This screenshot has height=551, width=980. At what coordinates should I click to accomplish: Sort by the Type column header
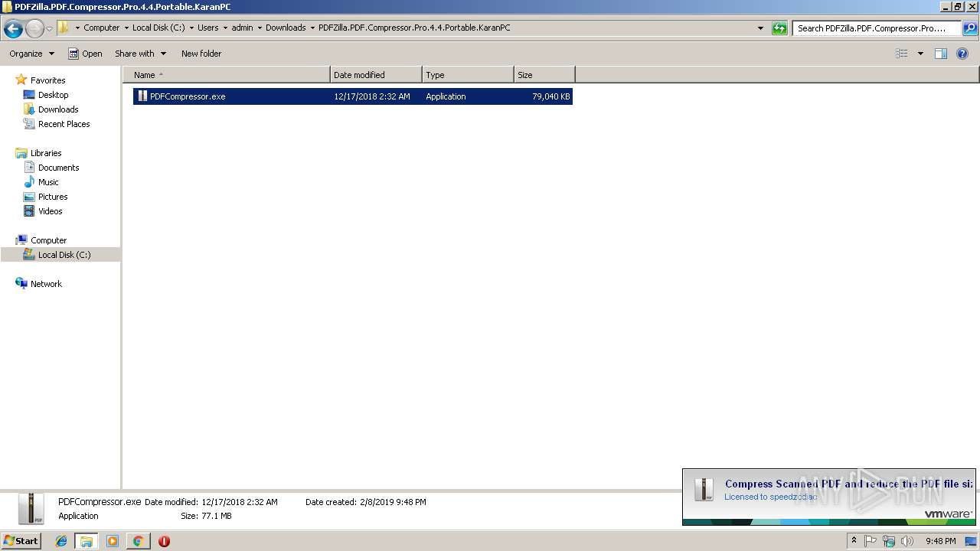click(x=468, y=75)
